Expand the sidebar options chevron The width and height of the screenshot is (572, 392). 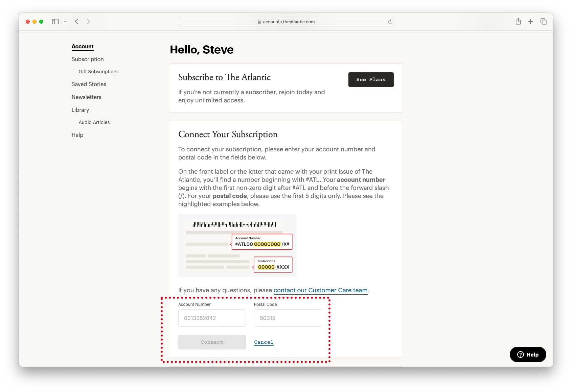coord(65,21)
